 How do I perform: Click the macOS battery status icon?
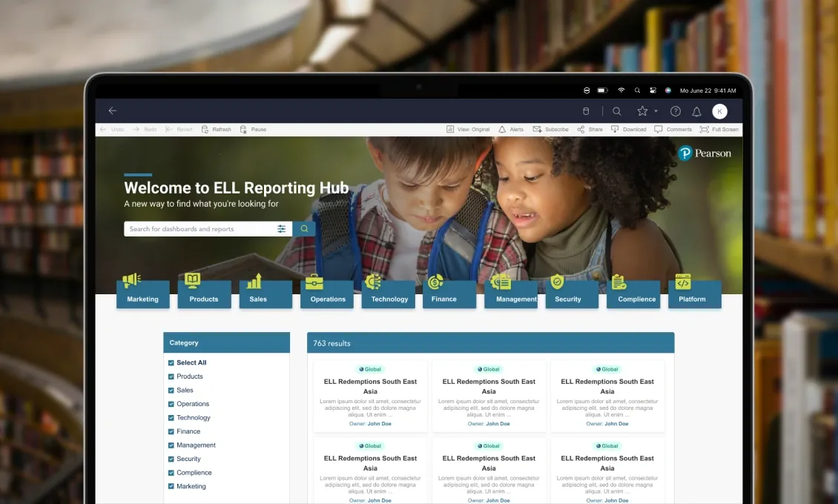click(x=602, y=90)
